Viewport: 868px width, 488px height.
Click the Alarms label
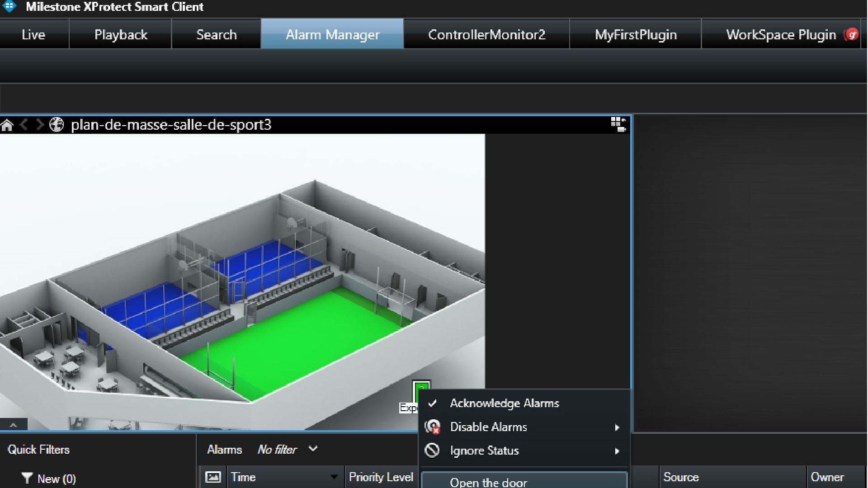click(224, 450)
